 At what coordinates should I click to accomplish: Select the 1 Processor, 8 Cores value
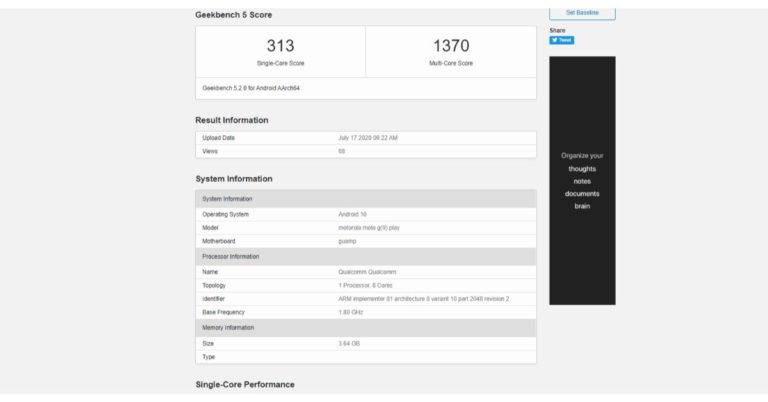coord(365,285)
